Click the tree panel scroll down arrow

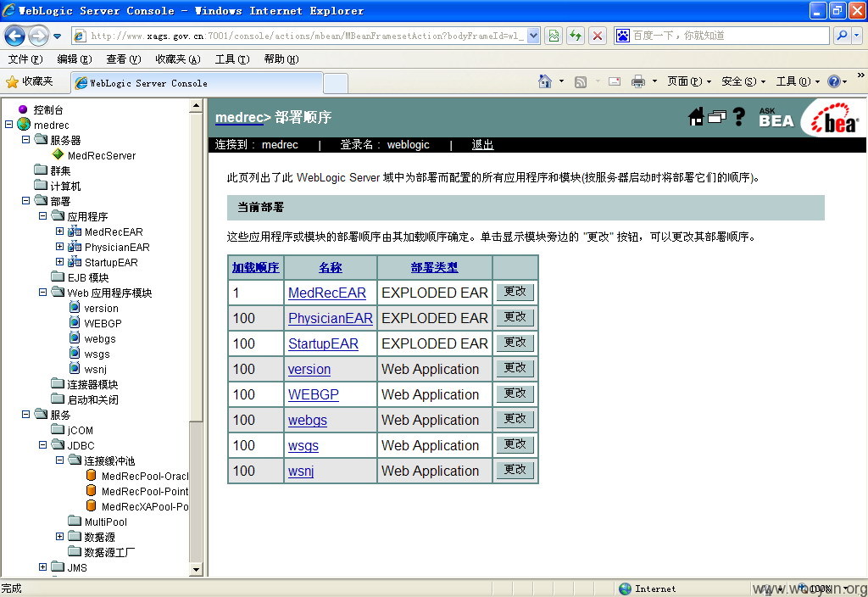click(x=196, y=569)
